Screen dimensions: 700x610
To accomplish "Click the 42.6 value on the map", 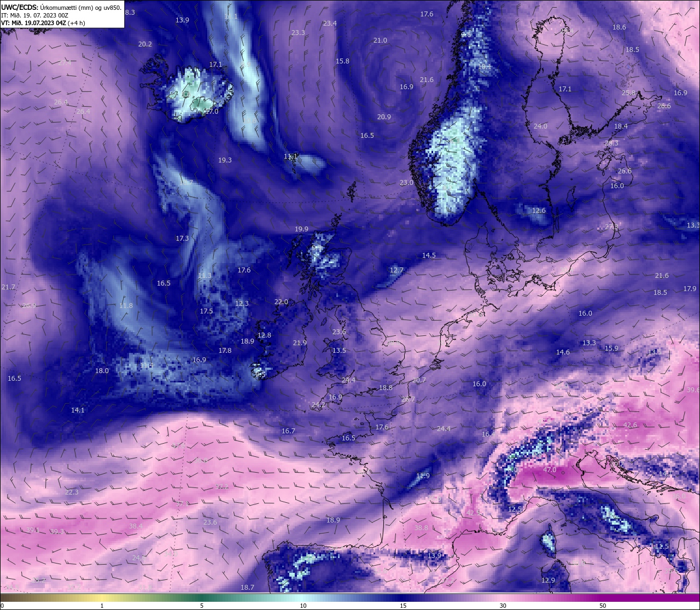I will click(x=630, y=425).
